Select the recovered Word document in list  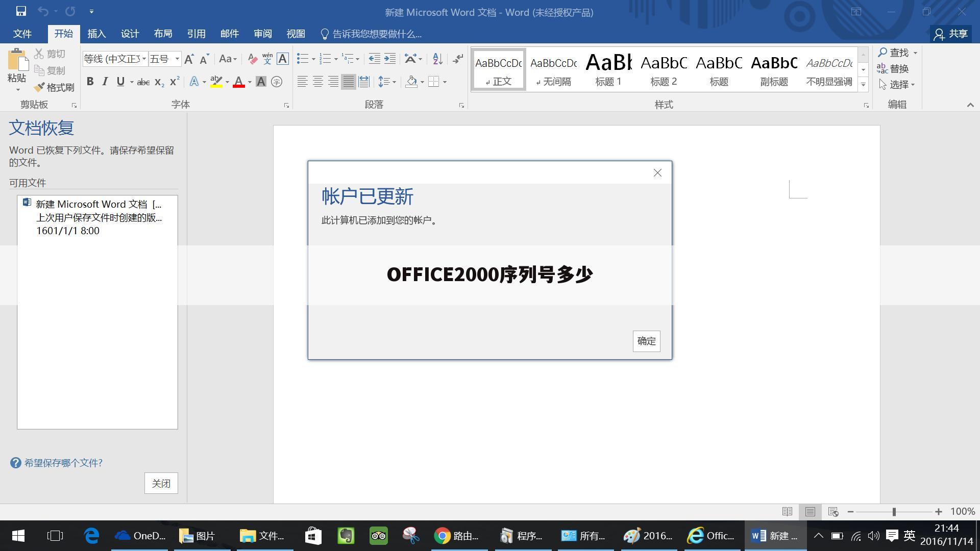97,217
